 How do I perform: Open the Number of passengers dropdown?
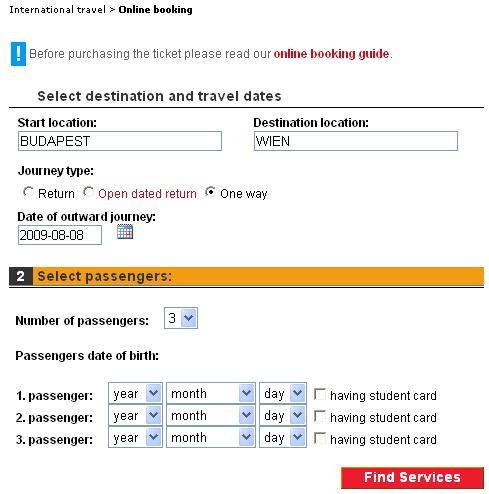(x=181, y=318)
